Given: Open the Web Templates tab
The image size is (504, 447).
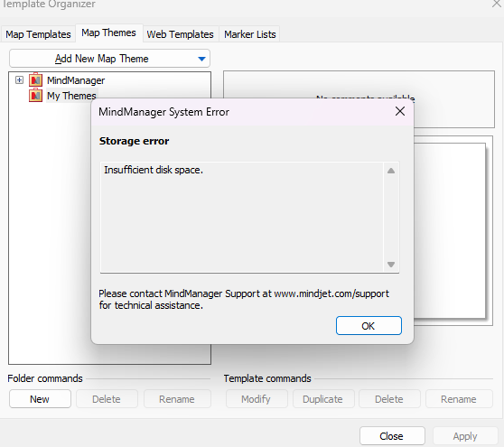Looking at the screenshot, I should pos(180,34).
